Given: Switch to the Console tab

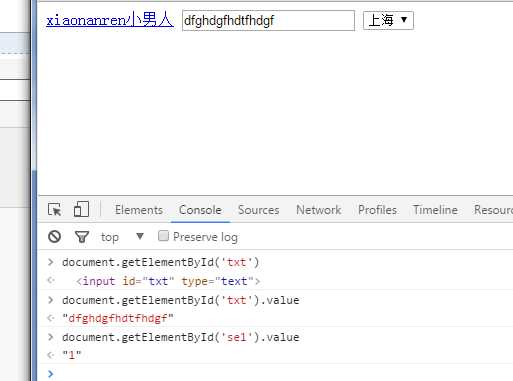Looking at the screenshot, I should click(x=200, y=210).
